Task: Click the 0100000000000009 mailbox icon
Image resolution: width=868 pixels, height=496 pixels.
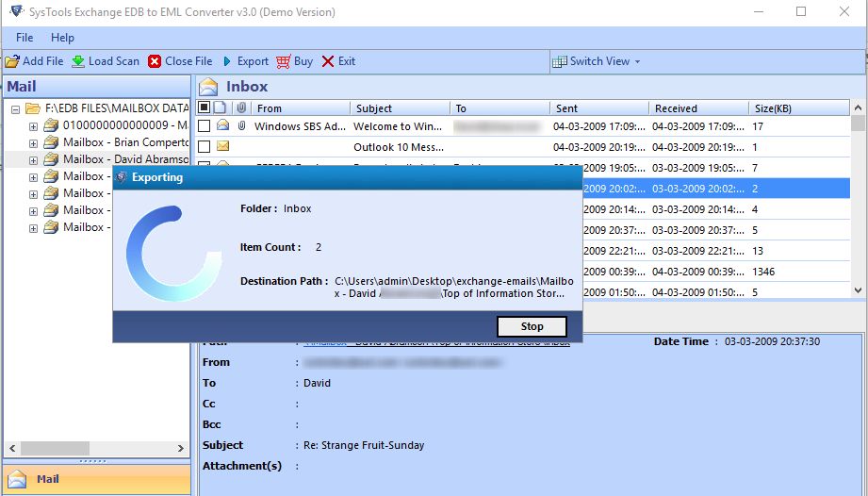Action: point(51,125)
